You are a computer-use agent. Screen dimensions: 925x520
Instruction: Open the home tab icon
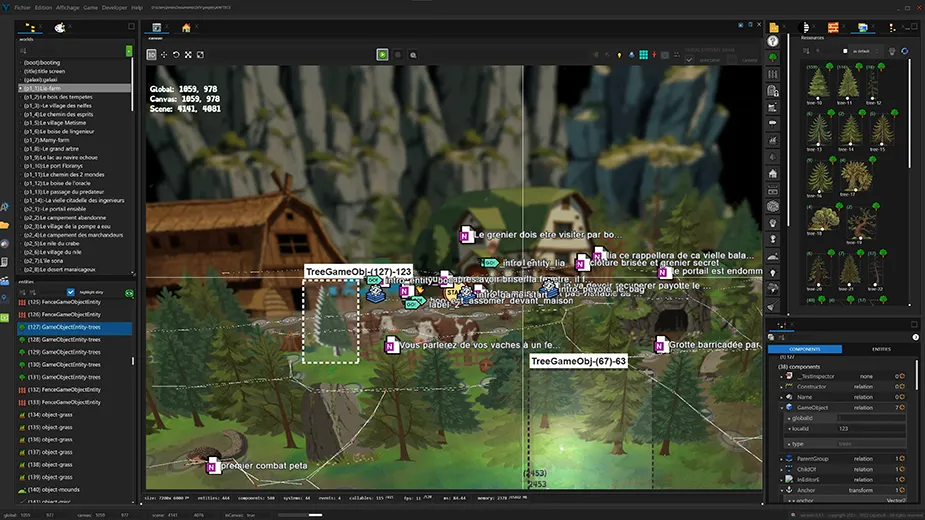(x=186, y=27)
